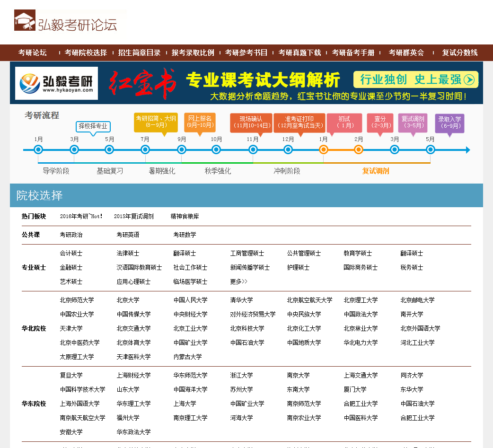This screenshot has height=448, width=493.
Task: Open 同济大学 link
Action: 412,375
